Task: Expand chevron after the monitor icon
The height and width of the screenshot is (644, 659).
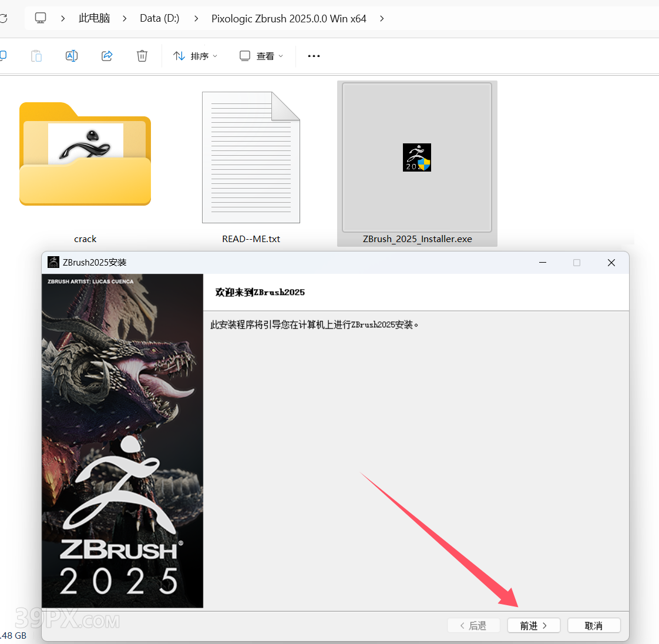Action: 63,18
